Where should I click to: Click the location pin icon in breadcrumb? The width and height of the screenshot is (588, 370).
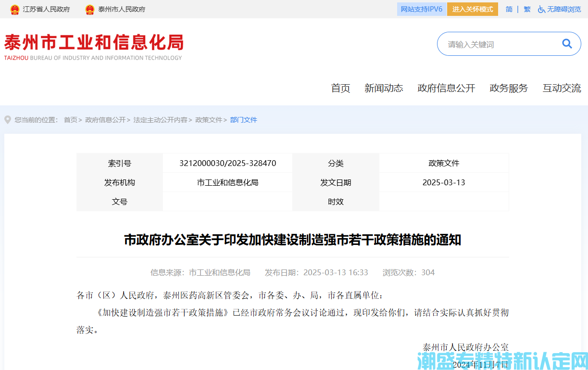(x=7, y=119)
